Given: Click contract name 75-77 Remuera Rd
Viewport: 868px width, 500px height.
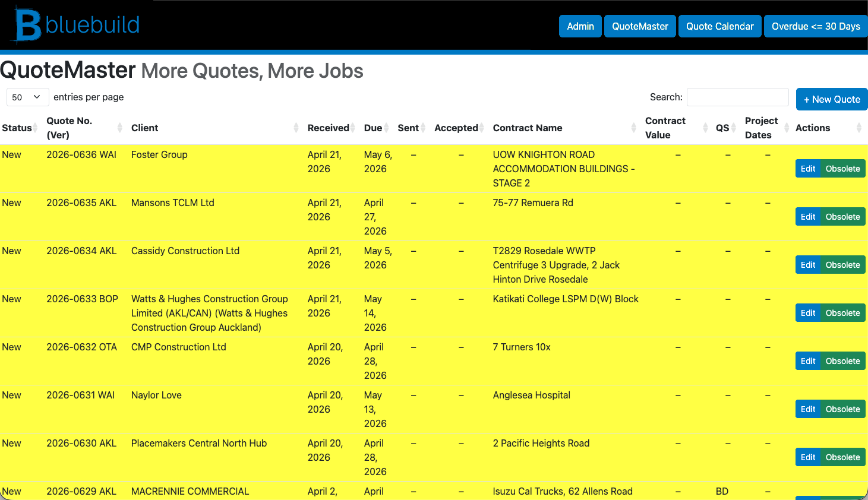Looking at the screenshot, I should [x=533, y=202].
